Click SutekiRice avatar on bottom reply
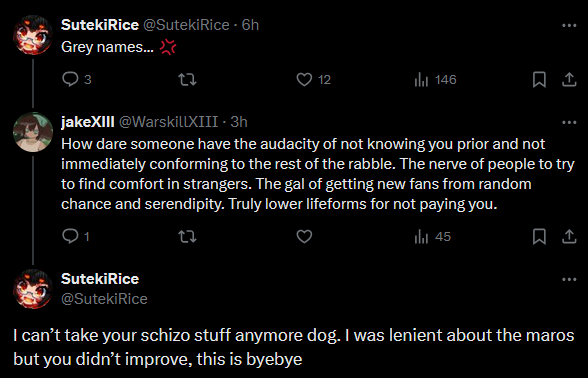The width and height of the screenshot is (588, 378). point(33,289)
